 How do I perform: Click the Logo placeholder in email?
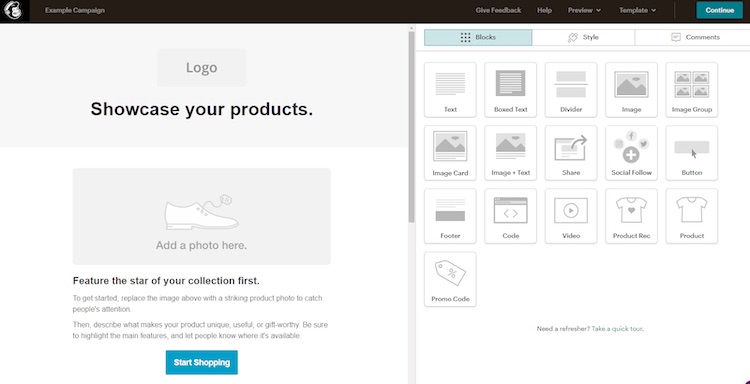tap(201, 67)
